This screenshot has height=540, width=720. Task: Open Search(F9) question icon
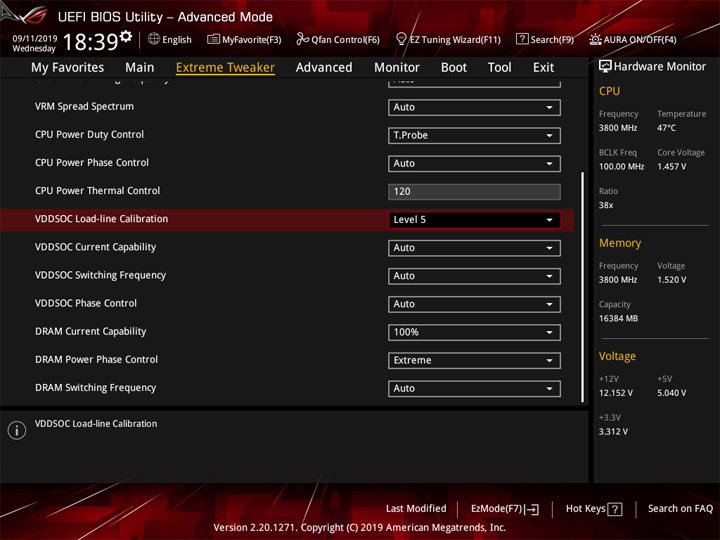point(522,39)
